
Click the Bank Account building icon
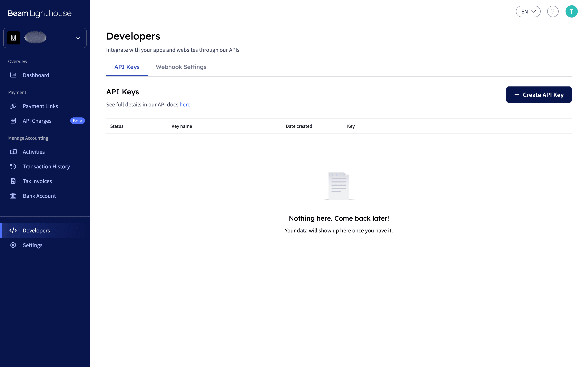point(13,196)
